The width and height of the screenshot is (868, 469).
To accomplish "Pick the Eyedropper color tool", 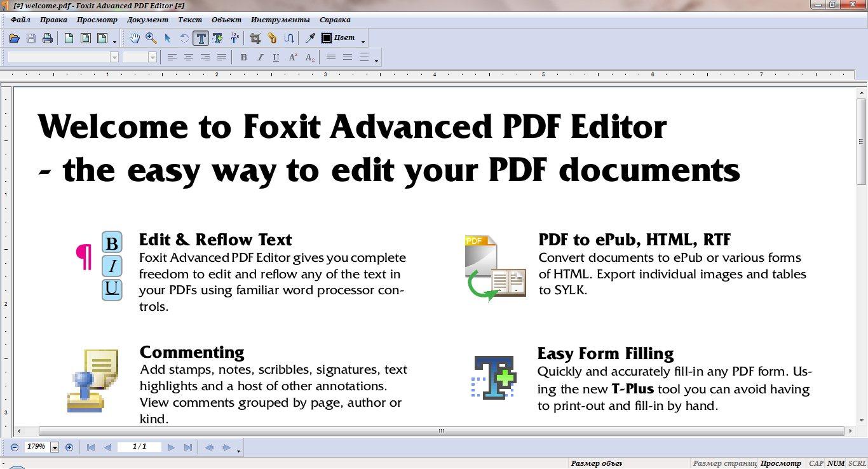I will (310, 38).
